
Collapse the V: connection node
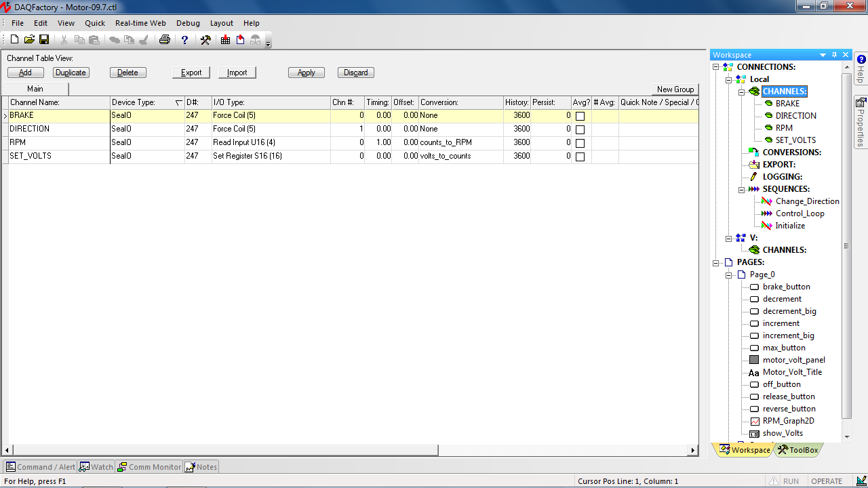coord(728,238)
